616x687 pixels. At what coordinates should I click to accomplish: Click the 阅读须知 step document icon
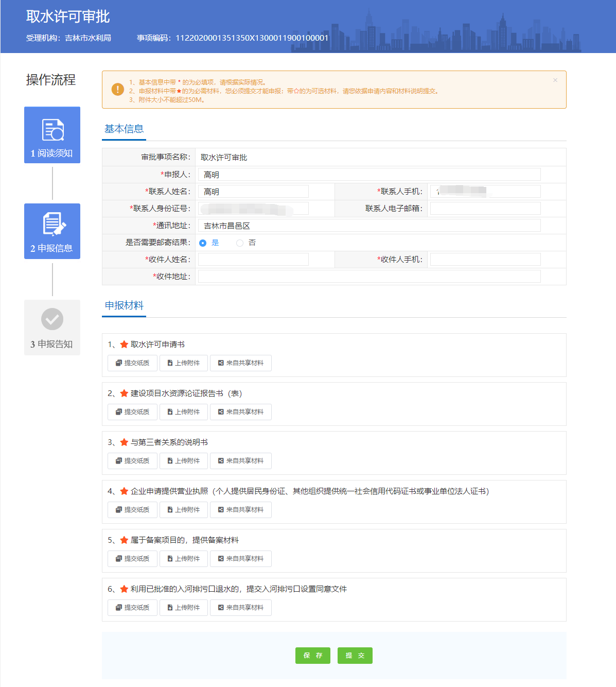(x=52, y=129)
